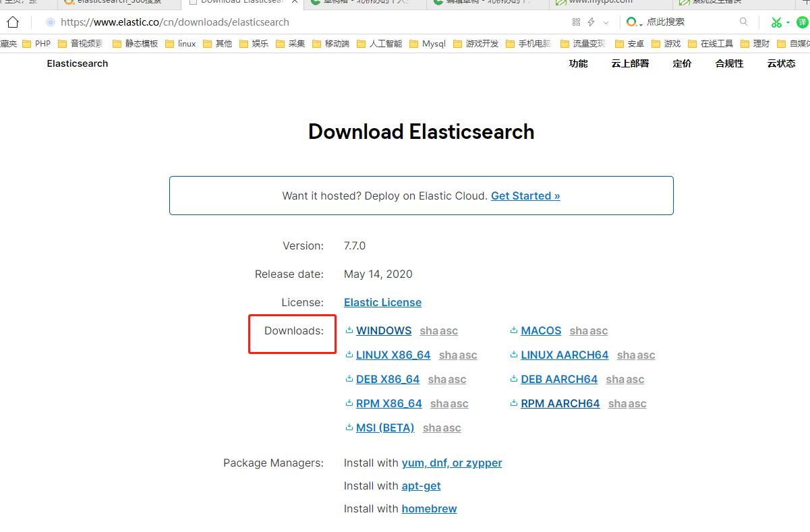Open the 游戏 bookmark folder
This screenshot has width=810, height=532.
[666, 44]
